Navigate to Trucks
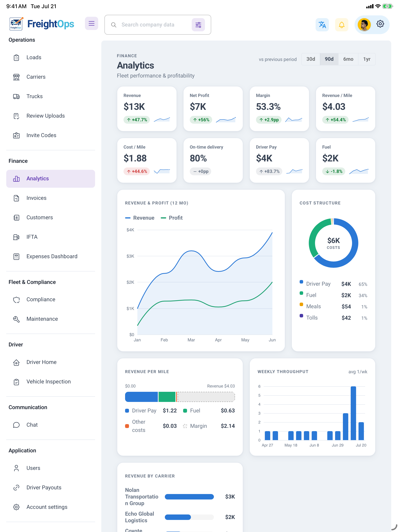Image resolution: width=399 pixels, height=532 pixels. (x=50, y=96)
